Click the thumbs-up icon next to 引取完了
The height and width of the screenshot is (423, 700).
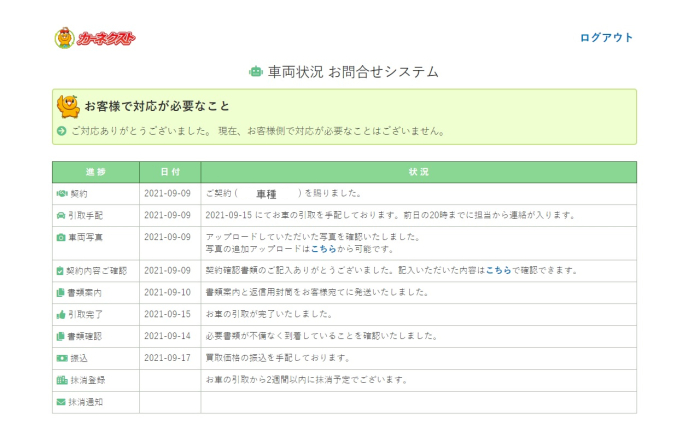tap(61, 314)
